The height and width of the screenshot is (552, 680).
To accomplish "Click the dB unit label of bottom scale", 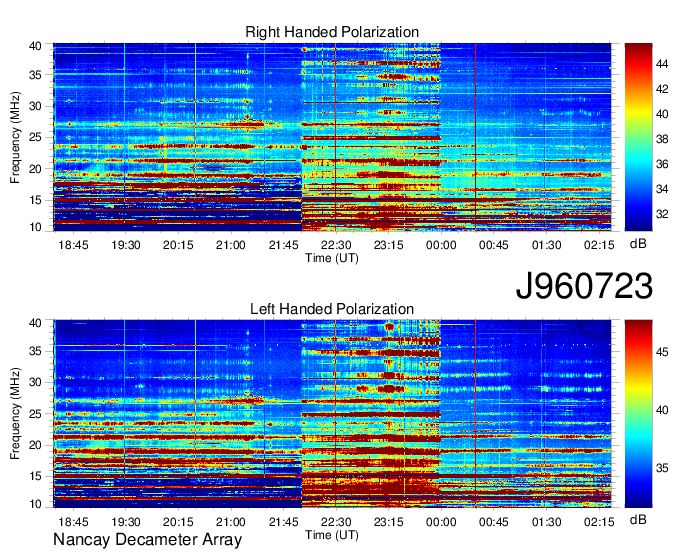I will pyautogui.click(x=638, y=519).
